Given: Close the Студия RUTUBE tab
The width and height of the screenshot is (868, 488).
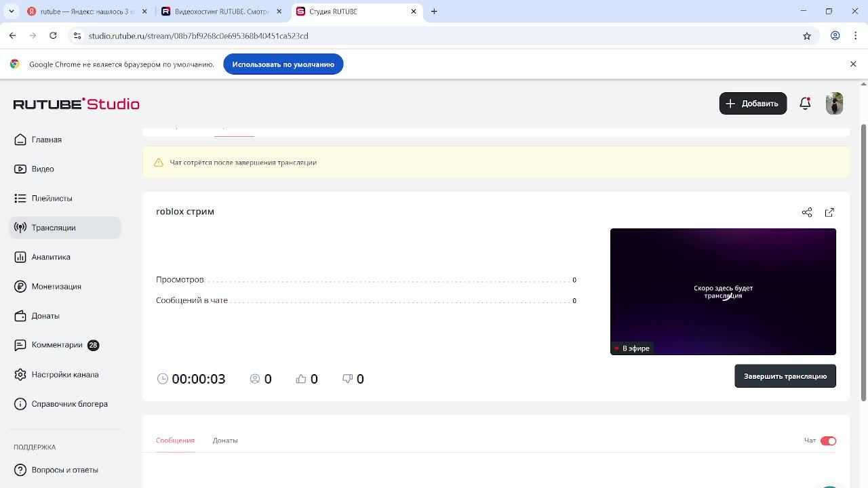Looking at the screenshot, I should [414, 12].
